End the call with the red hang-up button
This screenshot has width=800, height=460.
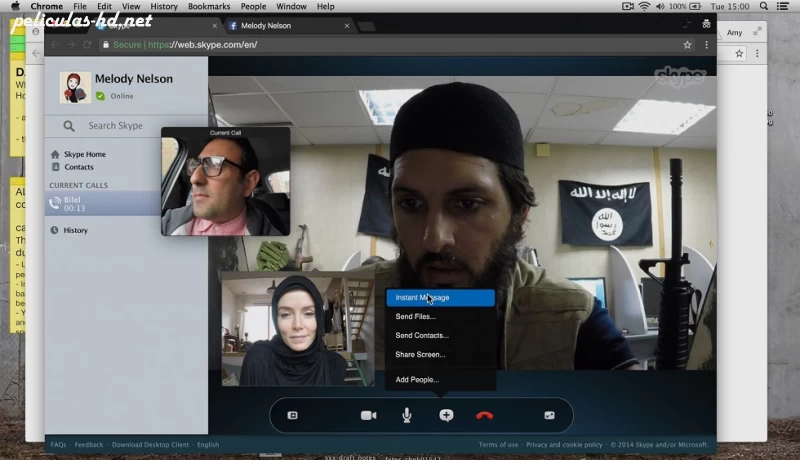point(485,415)
